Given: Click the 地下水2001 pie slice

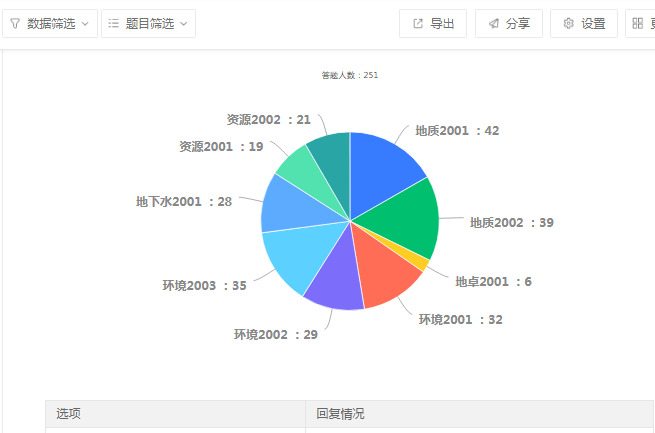Looking at the screenshot, I should (290, 204).
